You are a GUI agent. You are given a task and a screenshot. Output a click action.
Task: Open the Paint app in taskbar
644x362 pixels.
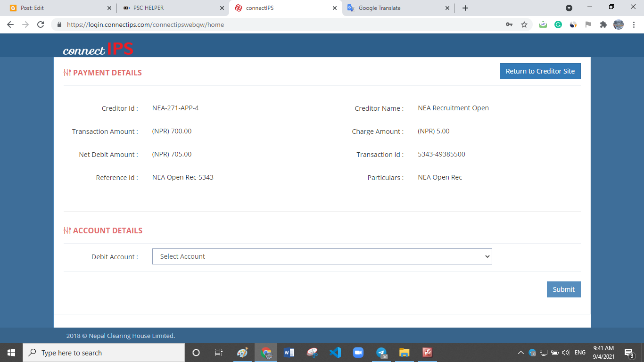pyautogui.click(x=242, y=353)
